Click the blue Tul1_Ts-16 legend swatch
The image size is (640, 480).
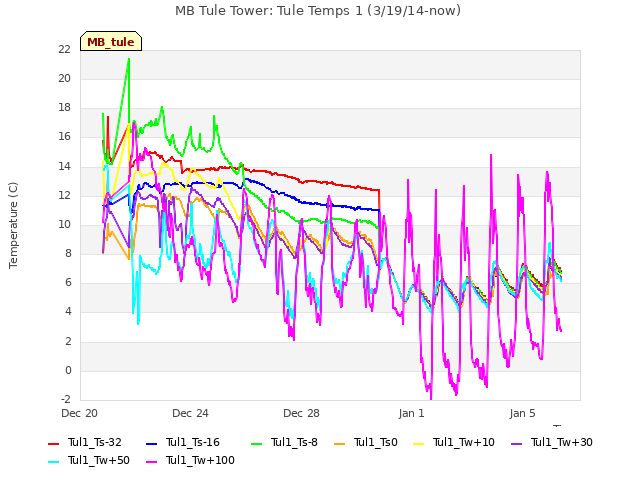(151, 444)
